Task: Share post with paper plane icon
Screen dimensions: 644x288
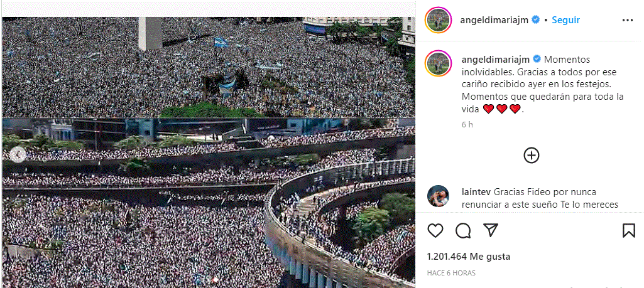Action: point(491,230)
